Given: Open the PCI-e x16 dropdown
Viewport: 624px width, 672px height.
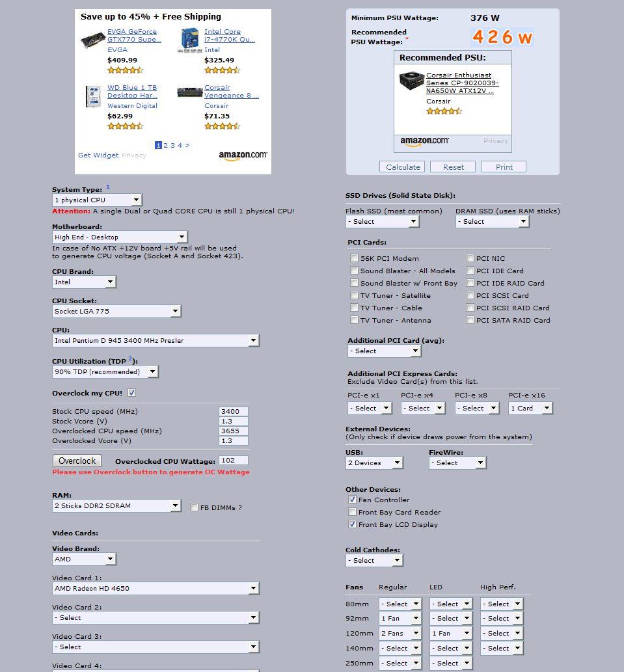Looking at the screenshot, I should click(530, 408).
